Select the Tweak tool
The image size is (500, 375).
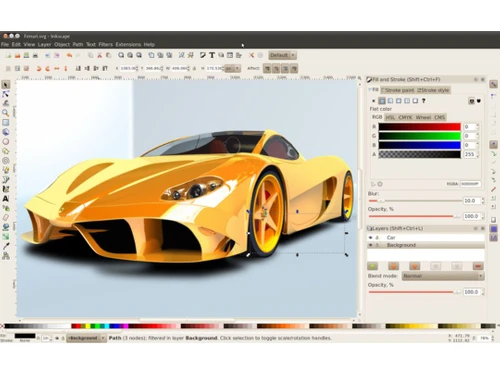pos(6,103)
